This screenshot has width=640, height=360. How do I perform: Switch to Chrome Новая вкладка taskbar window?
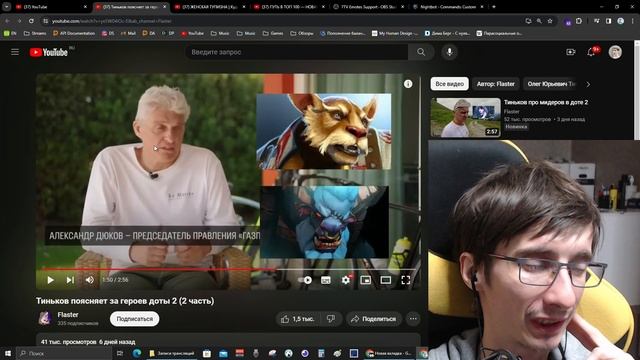(x=389, y=353)
